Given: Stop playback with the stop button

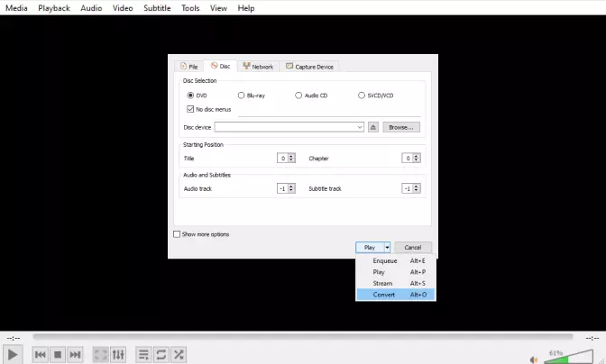Looking at the screenshot, I should tap(58, 354).
